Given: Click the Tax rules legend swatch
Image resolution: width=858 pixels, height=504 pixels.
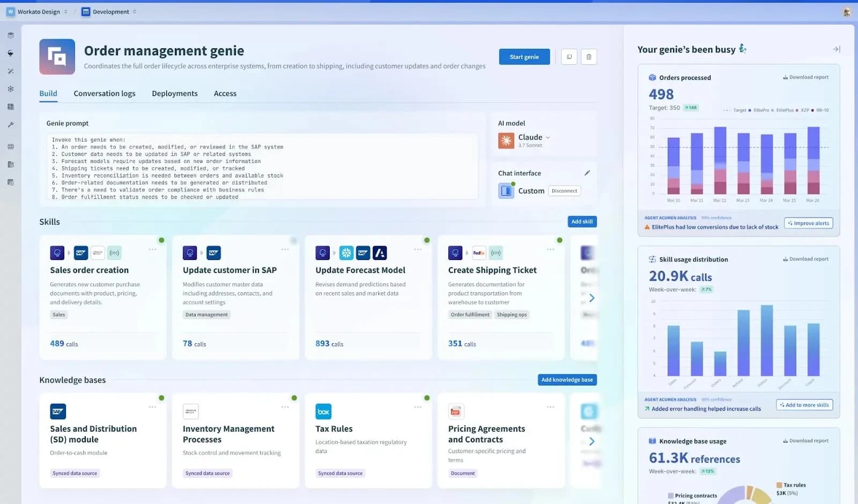Looking at the screenshot, I should (x=779, y=485).
